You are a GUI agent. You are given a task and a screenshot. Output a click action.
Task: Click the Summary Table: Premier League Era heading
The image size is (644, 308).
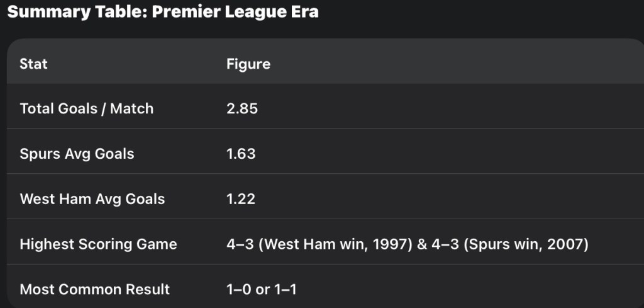click(162, 13)
